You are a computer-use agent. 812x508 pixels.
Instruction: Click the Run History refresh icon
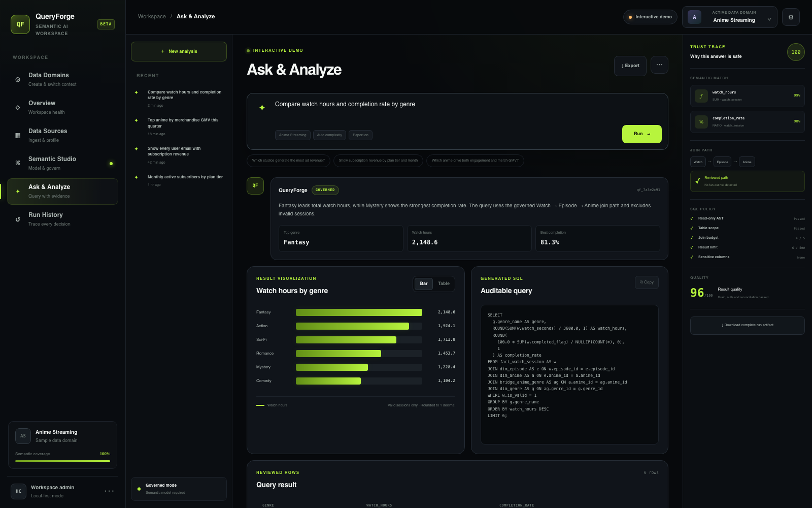point(18,219)
